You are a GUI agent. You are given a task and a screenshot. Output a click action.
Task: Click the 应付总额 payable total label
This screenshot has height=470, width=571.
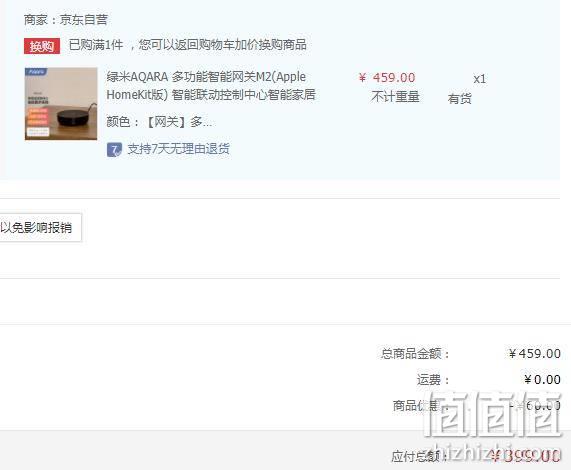coord(419,456)
